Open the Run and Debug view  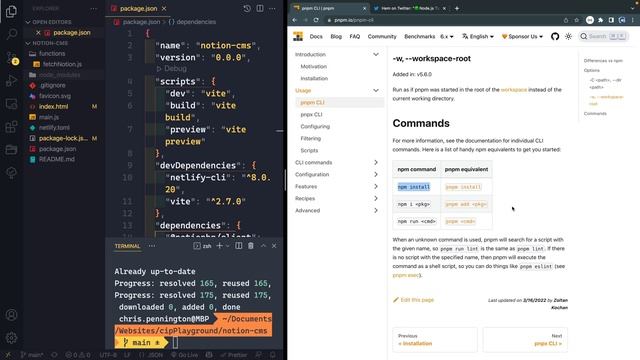pyautogui.click(x=11, y=80)
